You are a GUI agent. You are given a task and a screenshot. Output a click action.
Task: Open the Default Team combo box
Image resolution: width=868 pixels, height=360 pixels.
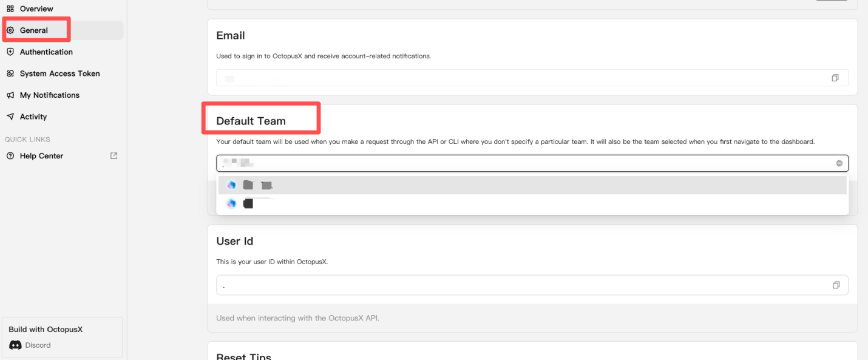coord(532,163)
